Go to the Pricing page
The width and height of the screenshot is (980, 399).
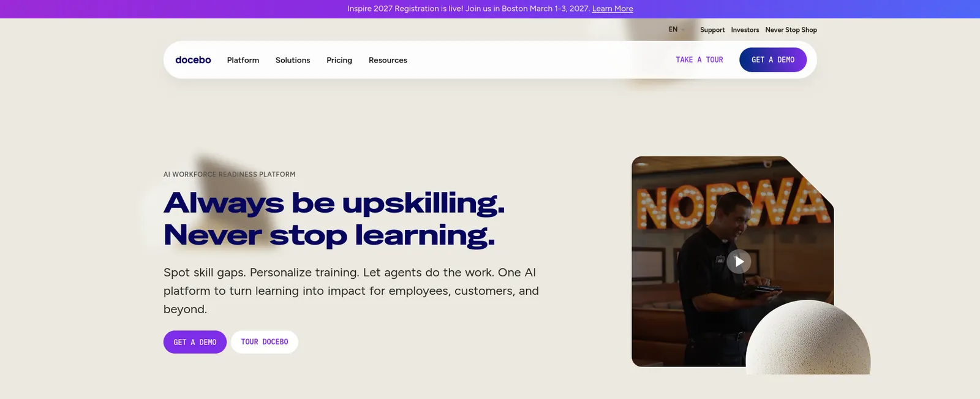(x=339, y=60)
